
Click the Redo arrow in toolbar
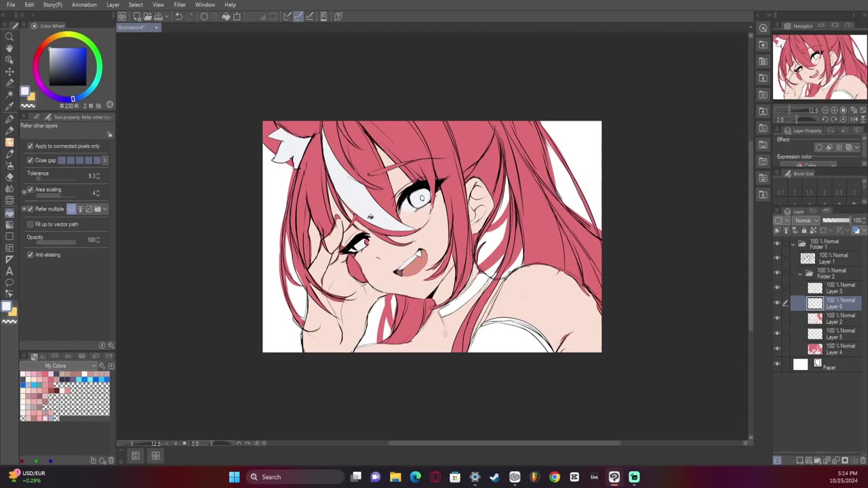coord(189,16)
